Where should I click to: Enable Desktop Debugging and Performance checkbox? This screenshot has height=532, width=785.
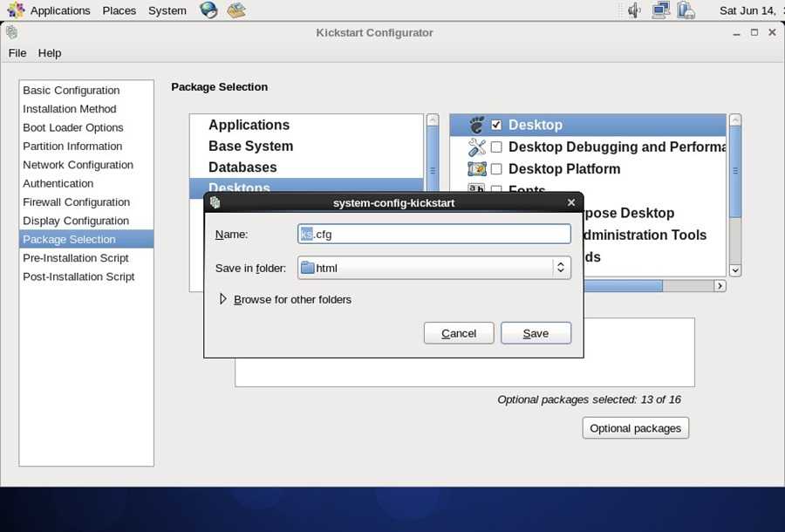496,147
